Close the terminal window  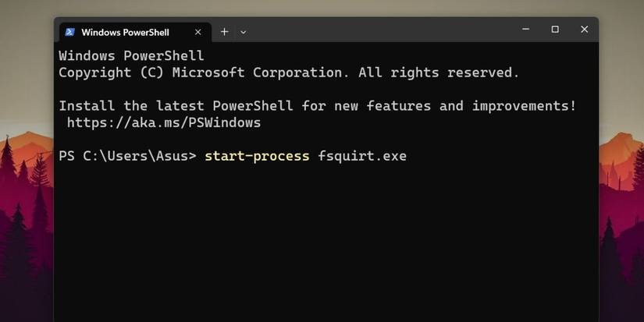[584, 29]
